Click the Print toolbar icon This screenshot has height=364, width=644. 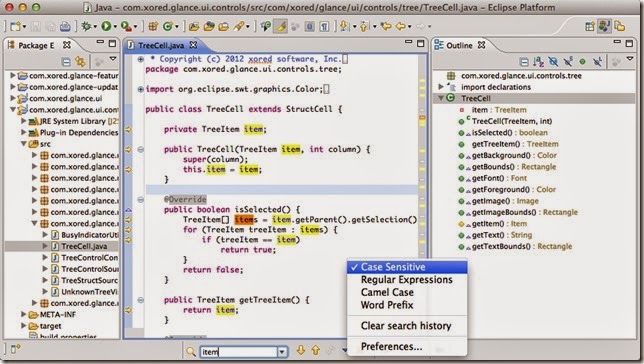[65, 27]
